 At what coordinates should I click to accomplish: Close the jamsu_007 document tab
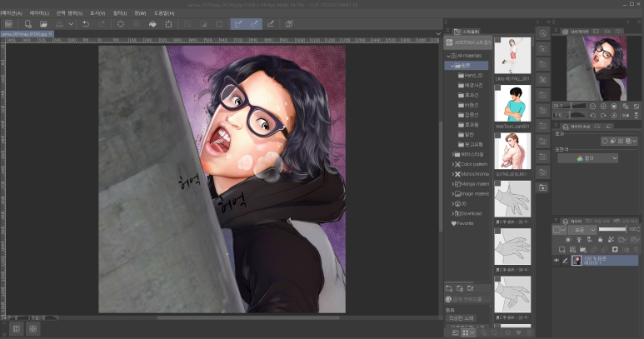point(51,34)
